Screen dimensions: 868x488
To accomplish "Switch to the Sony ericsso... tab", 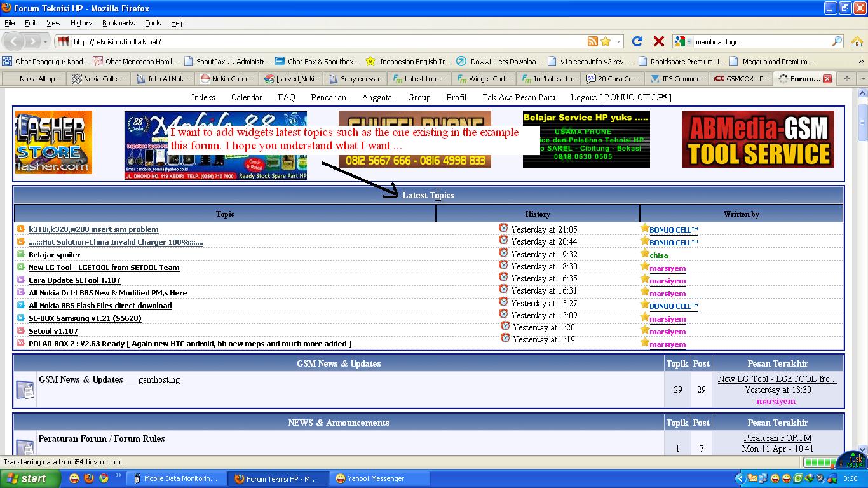I will click(356, 79).
